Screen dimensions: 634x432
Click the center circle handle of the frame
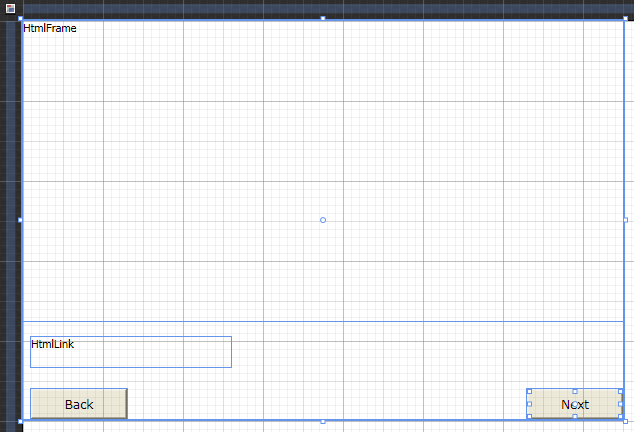(323, 220)
